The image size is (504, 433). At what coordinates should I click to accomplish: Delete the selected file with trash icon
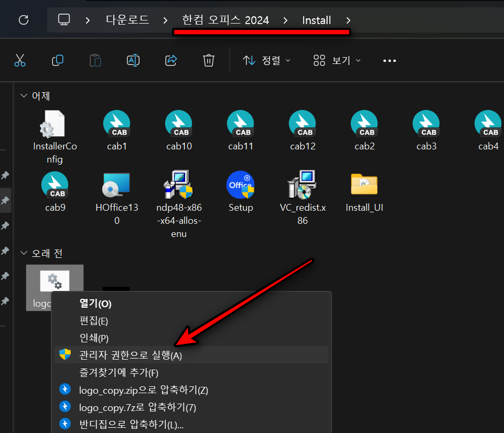209,60
